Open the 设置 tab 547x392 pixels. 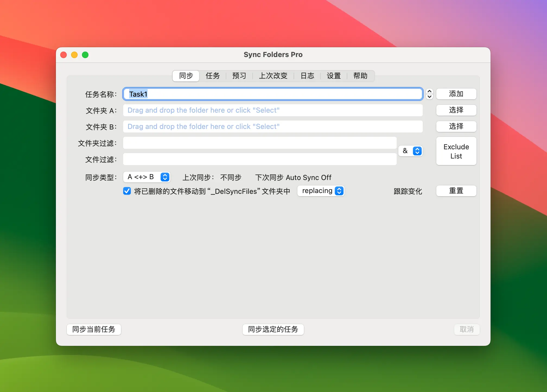[333, 76]
